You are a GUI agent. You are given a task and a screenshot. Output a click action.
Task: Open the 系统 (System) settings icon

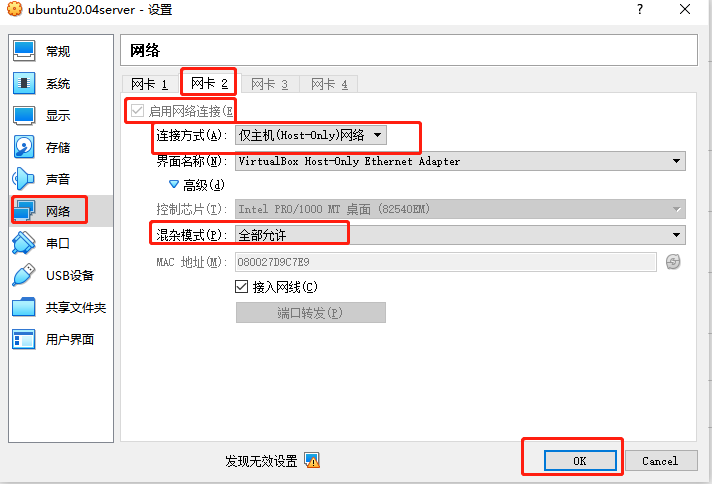24,83
